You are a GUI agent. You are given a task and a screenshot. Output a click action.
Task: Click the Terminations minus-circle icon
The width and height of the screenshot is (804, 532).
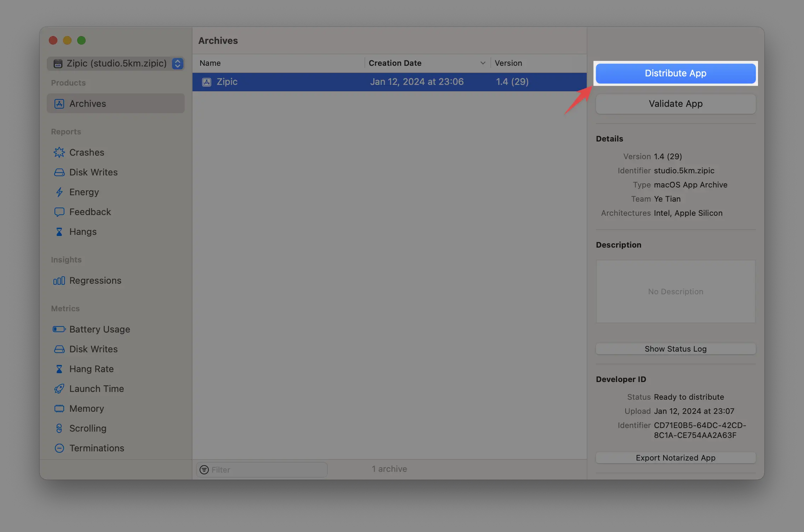tap(59, 448)
